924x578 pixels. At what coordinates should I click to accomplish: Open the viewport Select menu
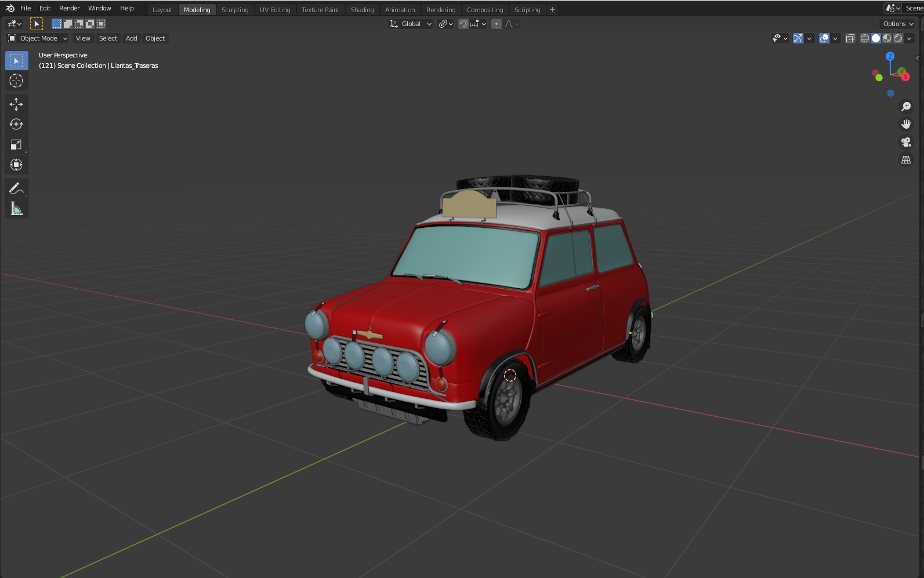(108, 38)
